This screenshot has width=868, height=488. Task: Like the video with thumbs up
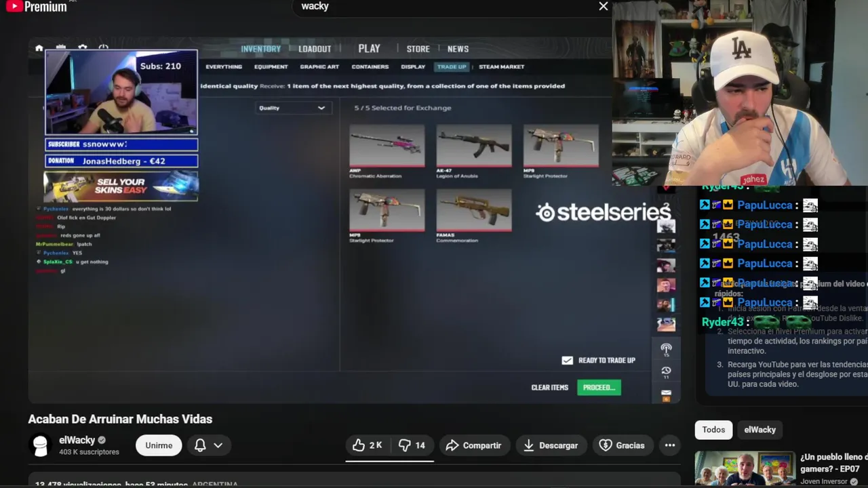(x=368, y=445)
